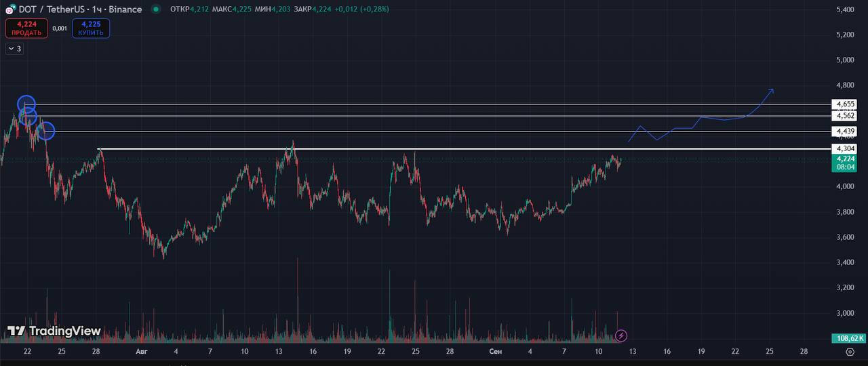This screenshot has height=366, width=868.
Task: Select the 4,562 price line label
Action: (846, 116)
